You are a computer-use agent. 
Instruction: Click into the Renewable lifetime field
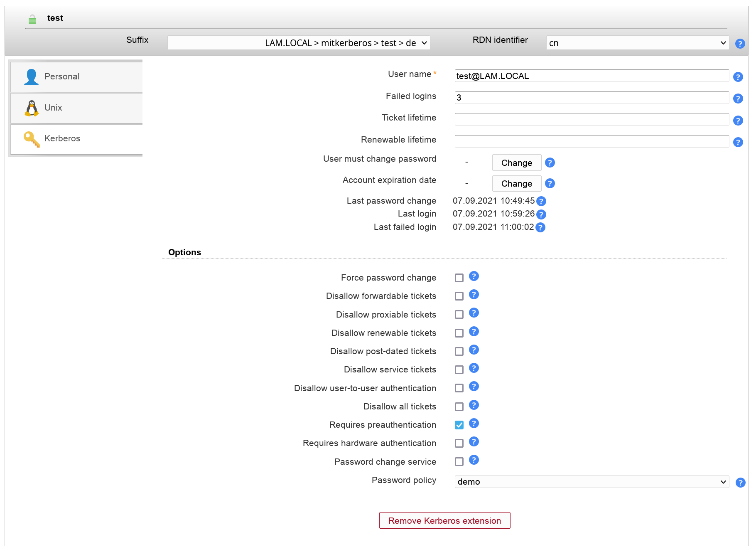(592, 141)
